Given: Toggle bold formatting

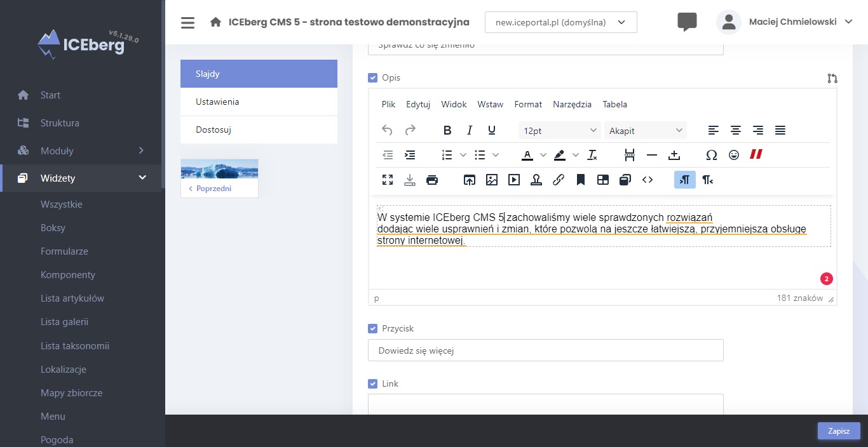Looking at the screenshot, I should (x=447, y=130).
